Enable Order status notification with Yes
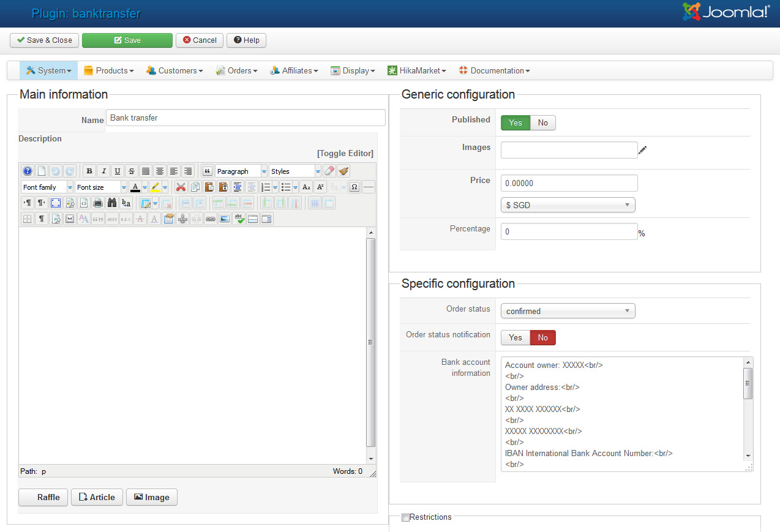This screenshot has height=532, width=780. click(x=516, y=338)
